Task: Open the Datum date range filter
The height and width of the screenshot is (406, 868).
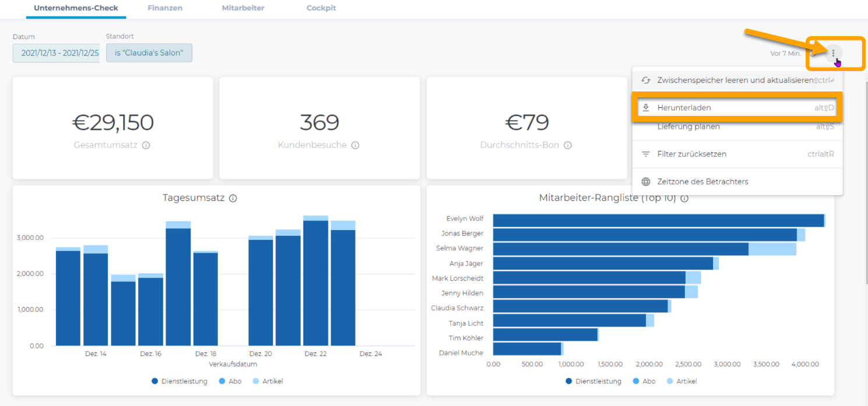Action: tap(57, 53)
